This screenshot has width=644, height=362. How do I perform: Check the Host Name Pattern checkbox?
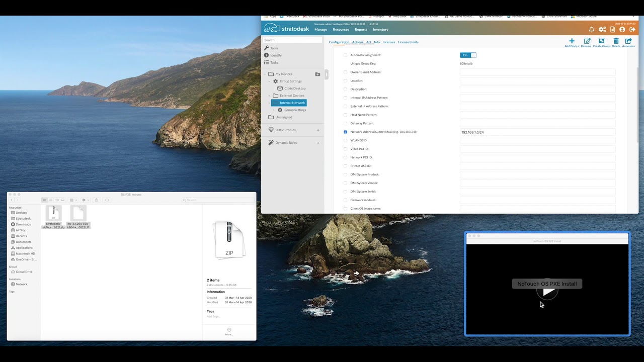point(345,115)
